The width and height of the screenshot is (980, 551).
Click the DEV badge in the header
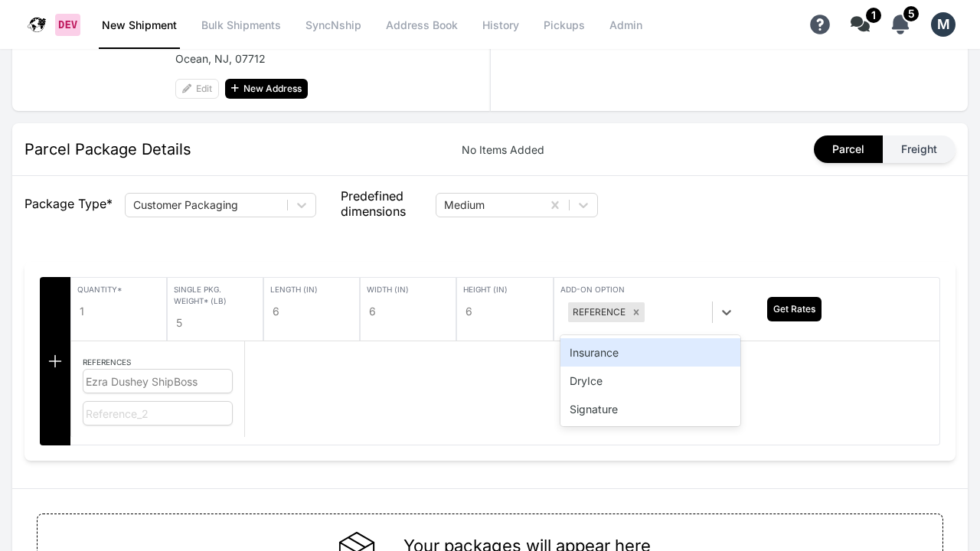click(67, 24)
